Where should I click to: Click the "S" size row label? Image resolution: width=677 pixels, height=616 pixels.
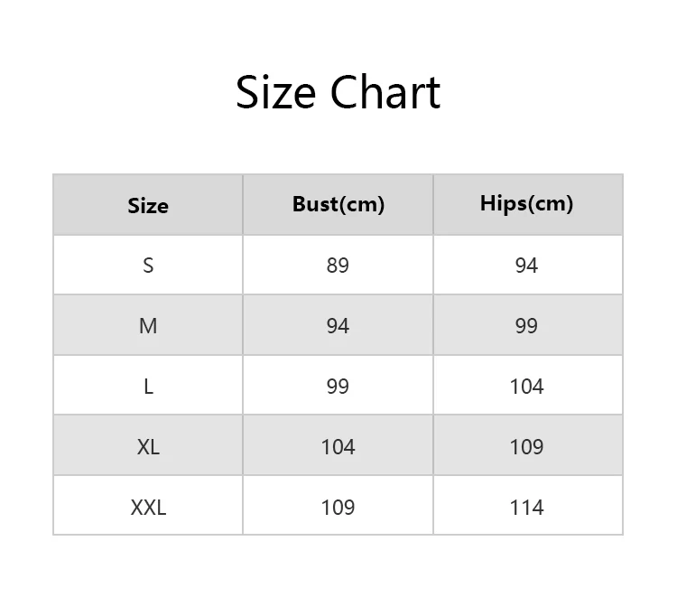pyautogui.click(x=148, y=266)
